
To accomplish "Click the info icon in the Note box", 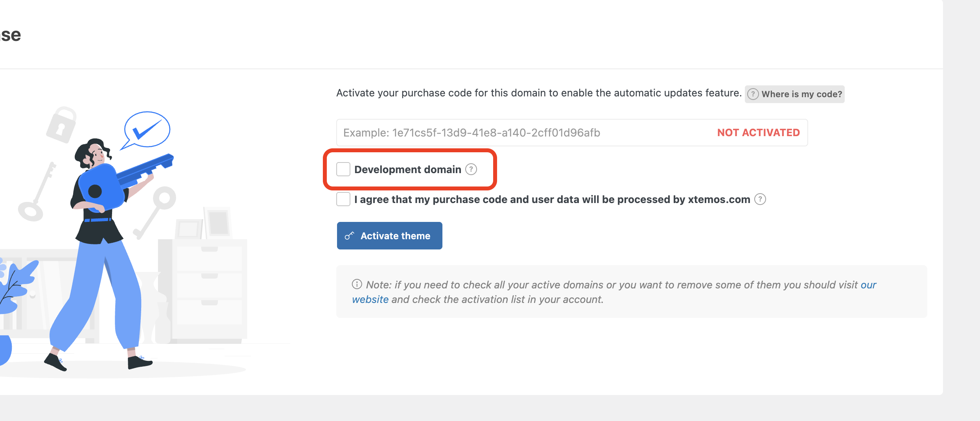I will (x=357, y=284).
